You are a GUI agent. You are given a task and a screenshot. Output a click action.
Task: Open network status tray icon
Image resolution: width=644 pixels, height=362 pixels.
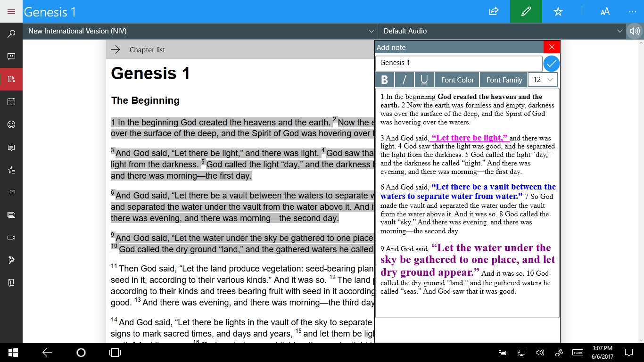(521, 352)
